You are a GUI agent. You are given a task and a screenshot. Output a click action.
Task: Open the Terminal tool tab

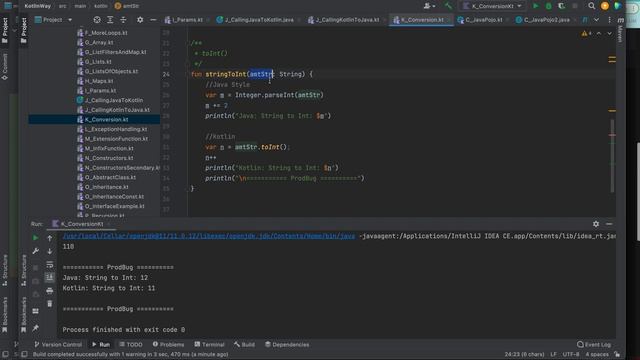pos(209,344)
